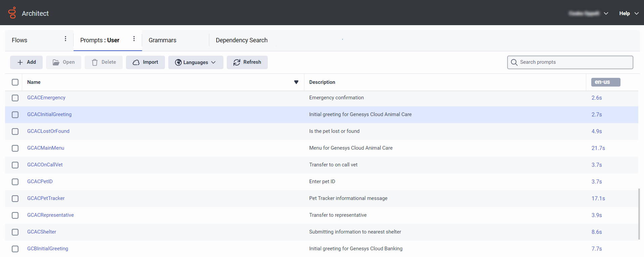Click 'Pet Tracker informational message' description

tap(348, 198)
